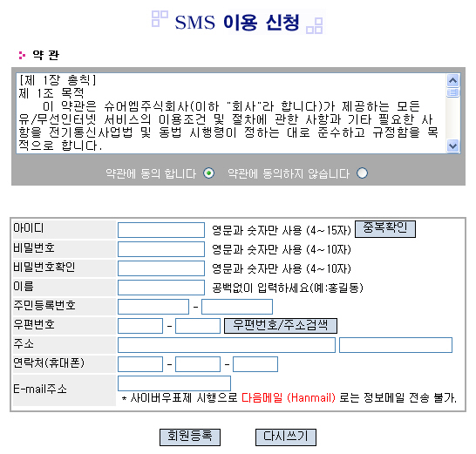Focus the 아이디 input field
Screen dimensions: 476x454
pos(161,230)
